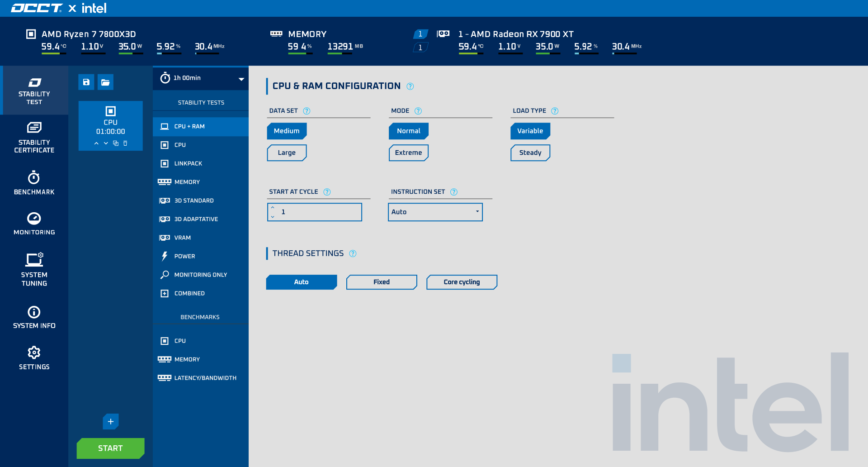Enable Core cycling thread mode

pos(462,282)
